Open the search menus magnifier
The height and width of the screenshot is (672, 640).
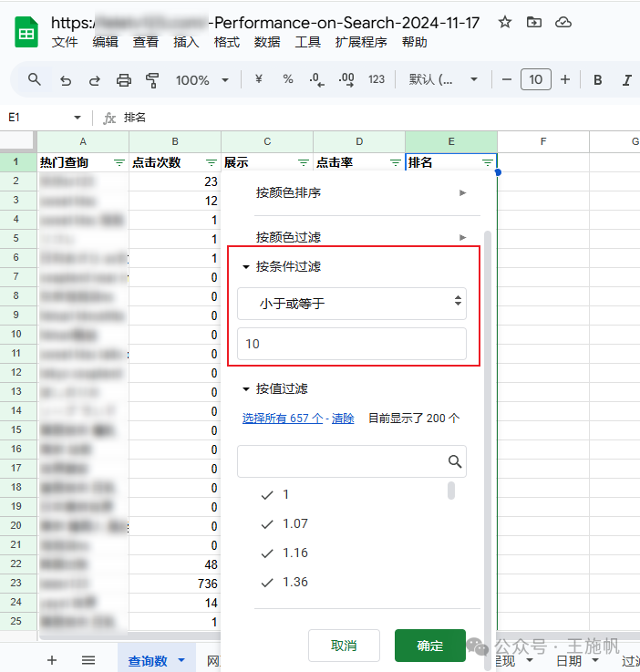pos(35,79)
